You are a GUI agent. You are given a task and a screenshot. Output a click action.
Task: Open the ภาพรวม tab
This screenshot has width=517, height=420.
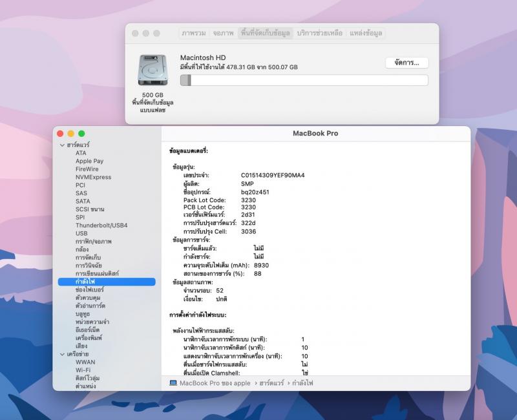point(194,33)
